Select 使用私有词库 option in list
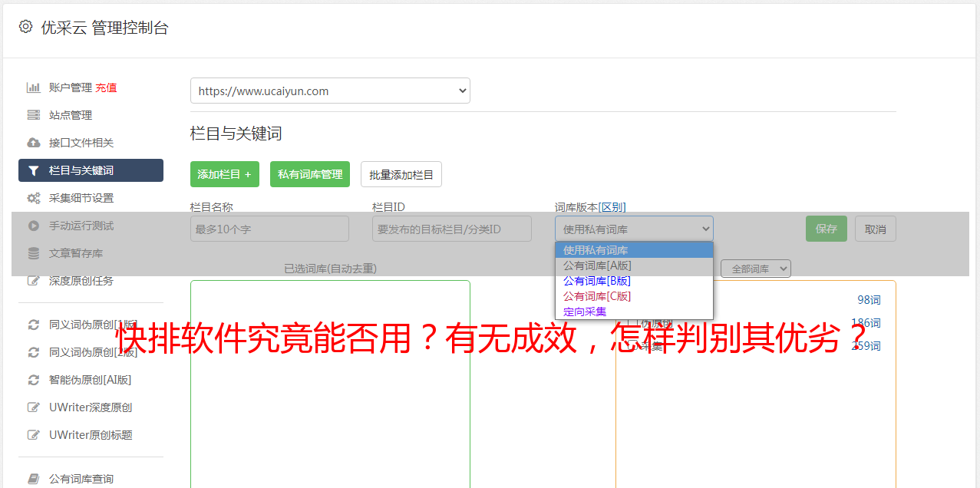The height and width of the screenshot is (488, 980). pos(634,250)
